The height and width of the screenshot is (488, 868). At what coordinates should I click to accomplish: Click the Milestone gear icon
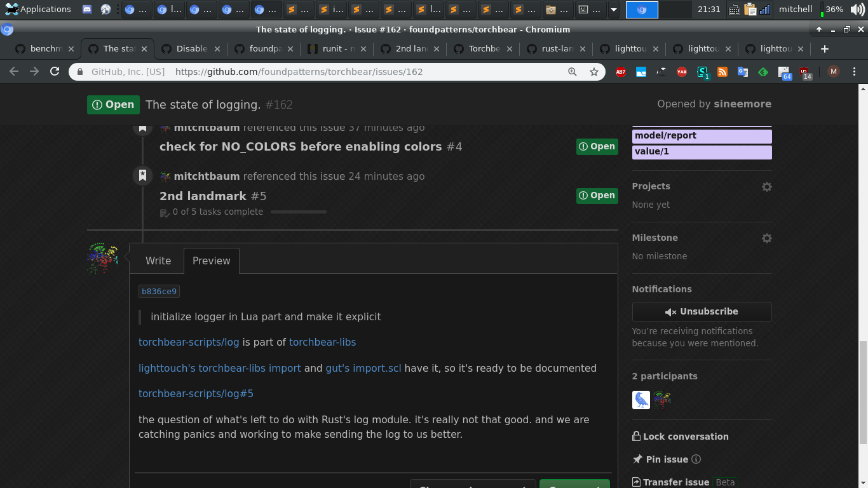tap(767, 238)
